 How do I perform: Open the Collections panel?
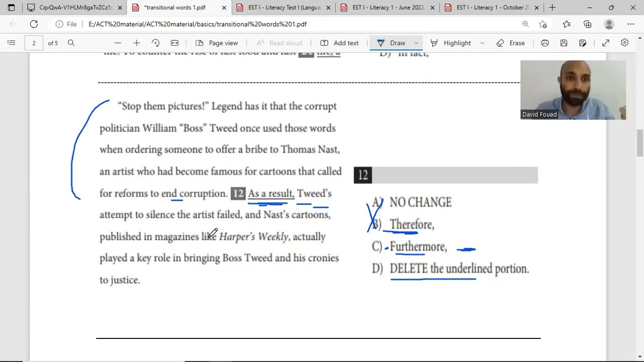(x=588, y=24)
